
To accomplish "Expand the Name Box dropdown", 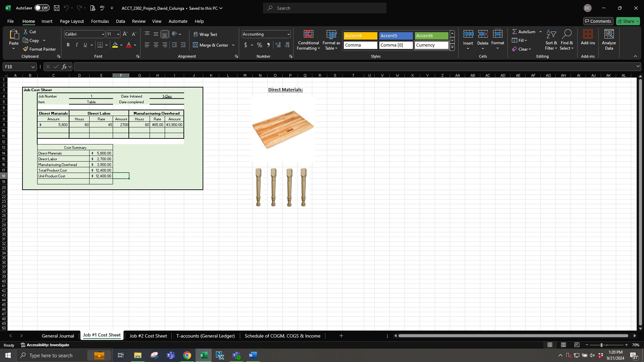I will click(33, 67).
